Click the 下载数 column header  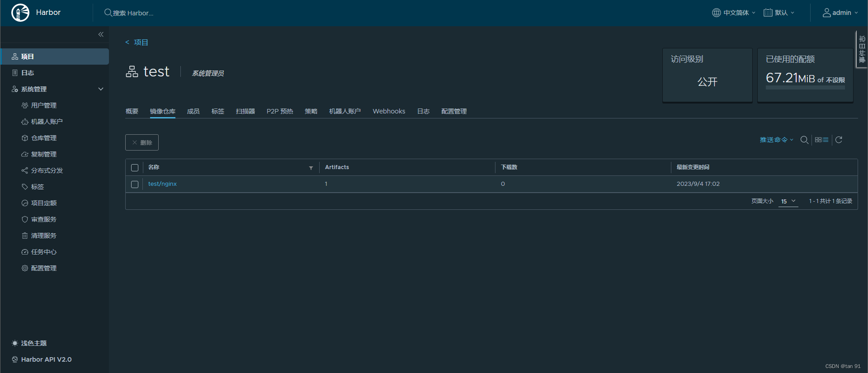tap(509, 167)
